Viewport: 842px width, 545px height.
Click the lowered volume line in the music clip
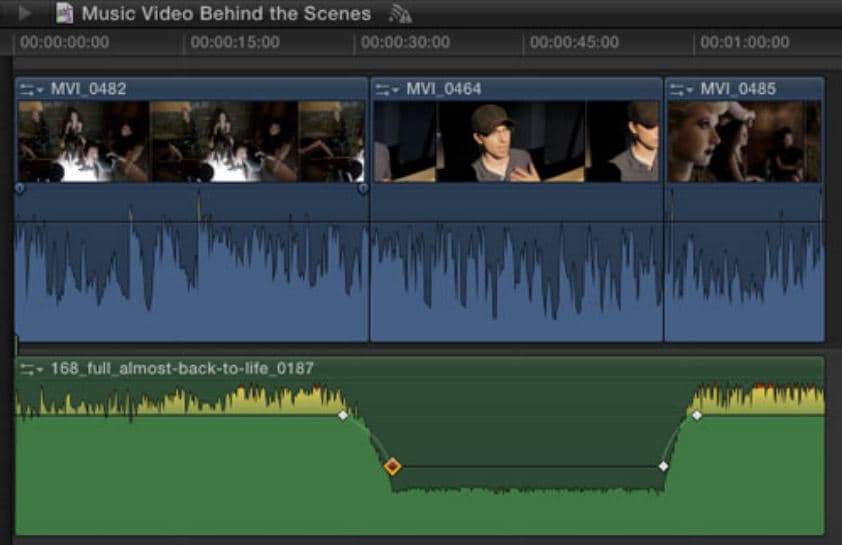click(529, 467)
